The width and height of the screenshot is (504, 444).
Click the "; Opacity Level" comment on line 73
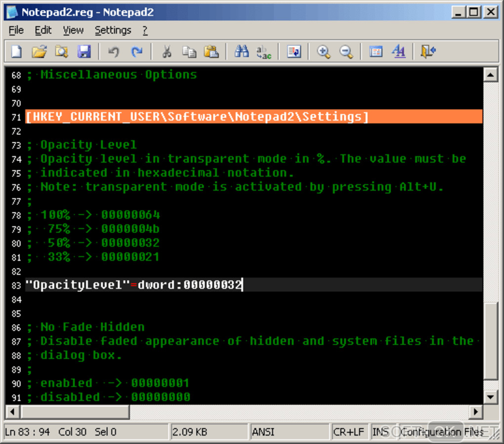tap(82, 145)
